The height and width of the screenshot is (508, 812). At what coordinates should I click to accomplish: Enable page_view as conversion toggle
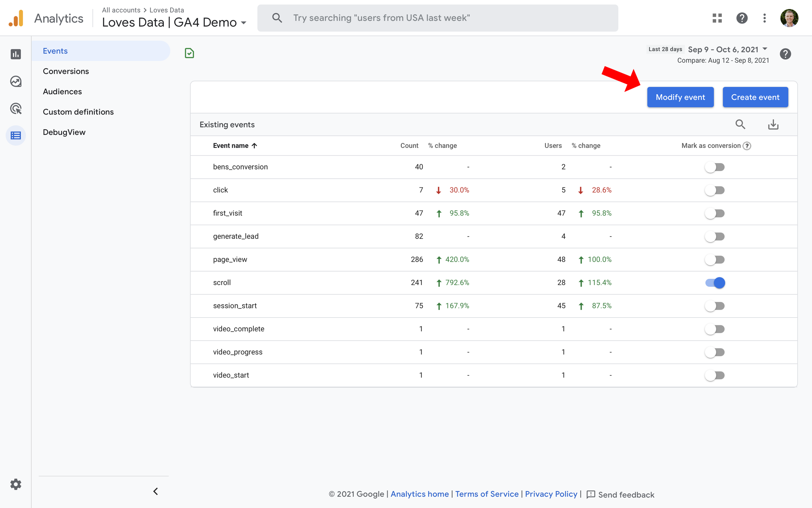(x=715, y=259)
